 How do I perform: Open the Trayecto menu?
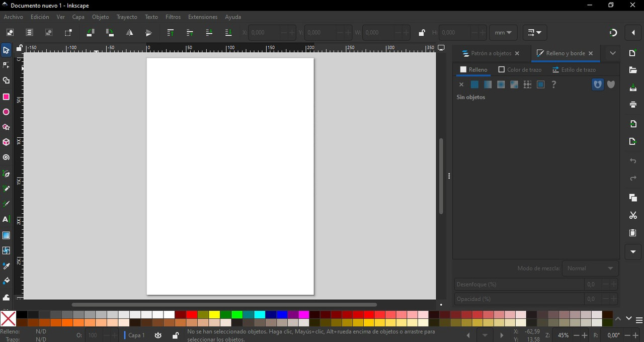[127, 17]
